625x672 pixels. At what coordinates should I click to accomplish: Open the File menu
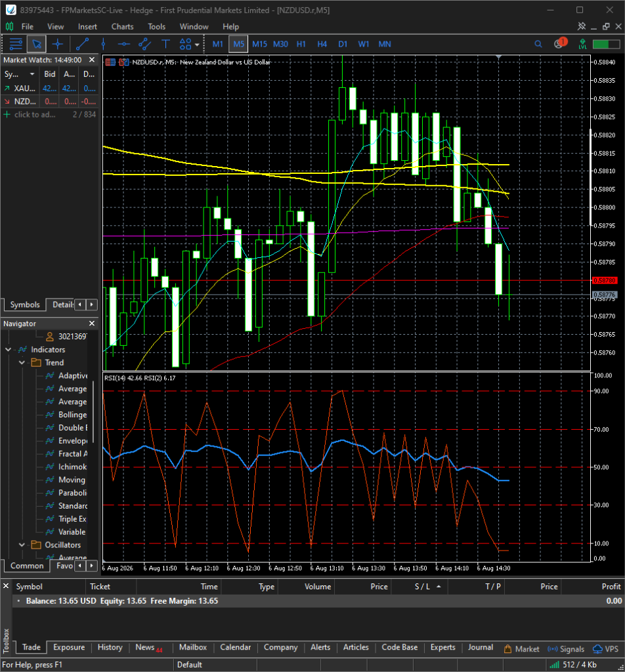click(28, 26)
